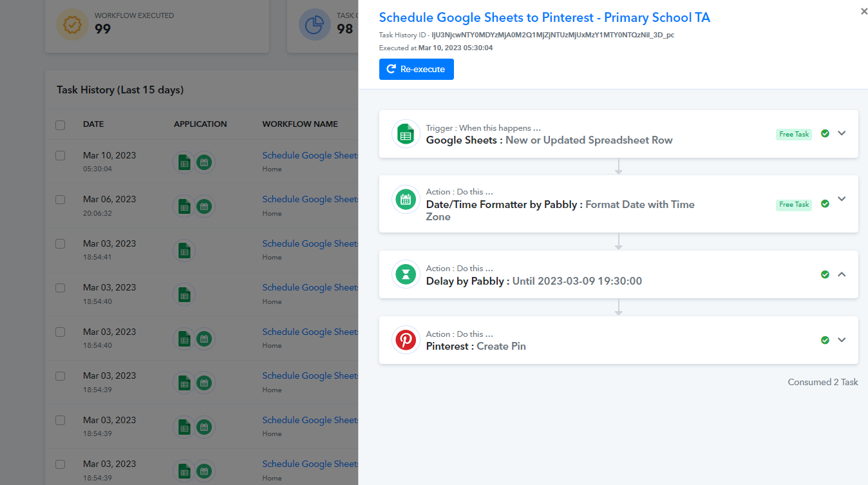868x485 pixels.
Task: Click Google Sheets icon in Mar 10 row
Action: (x=184, y=162)
